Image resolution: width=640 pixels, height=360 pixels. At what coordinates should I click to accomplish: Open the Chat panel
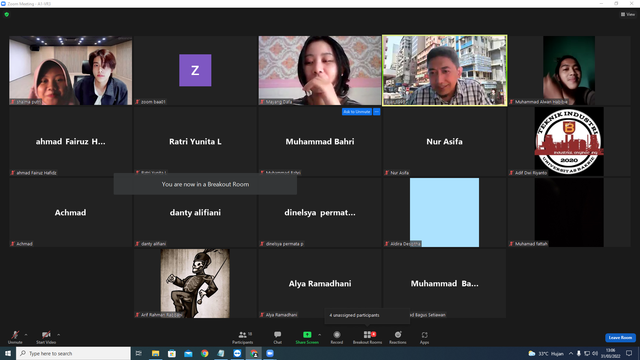click(278, 337)
